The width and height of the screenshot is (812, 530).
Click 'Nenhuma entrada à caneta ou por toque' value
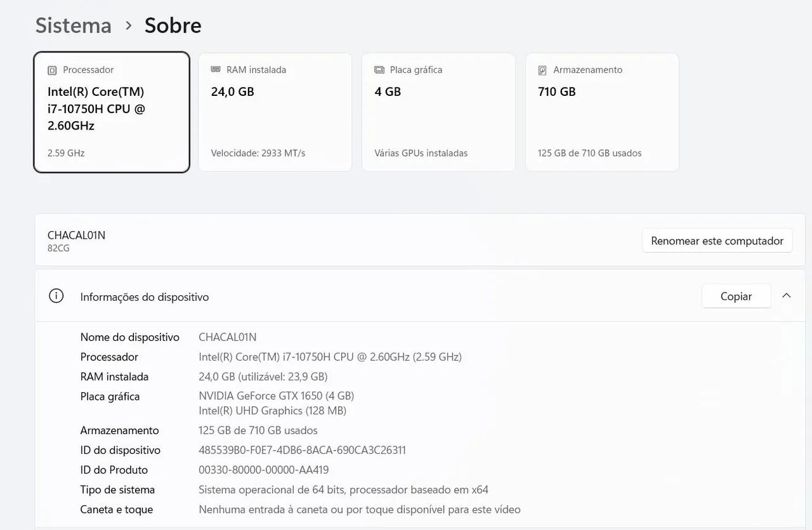pyautogui.click(x=360, y=509)
